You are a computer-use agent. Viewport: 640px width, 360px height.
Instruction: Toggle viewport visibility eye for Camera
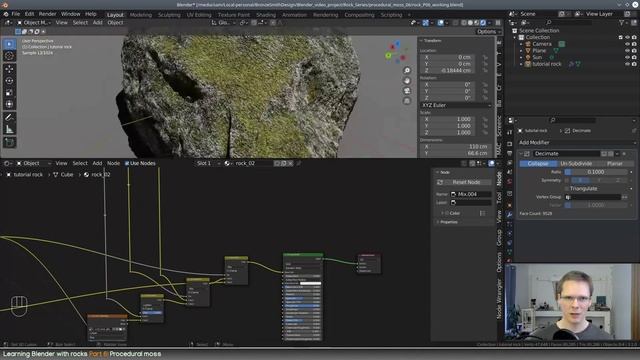627,44
